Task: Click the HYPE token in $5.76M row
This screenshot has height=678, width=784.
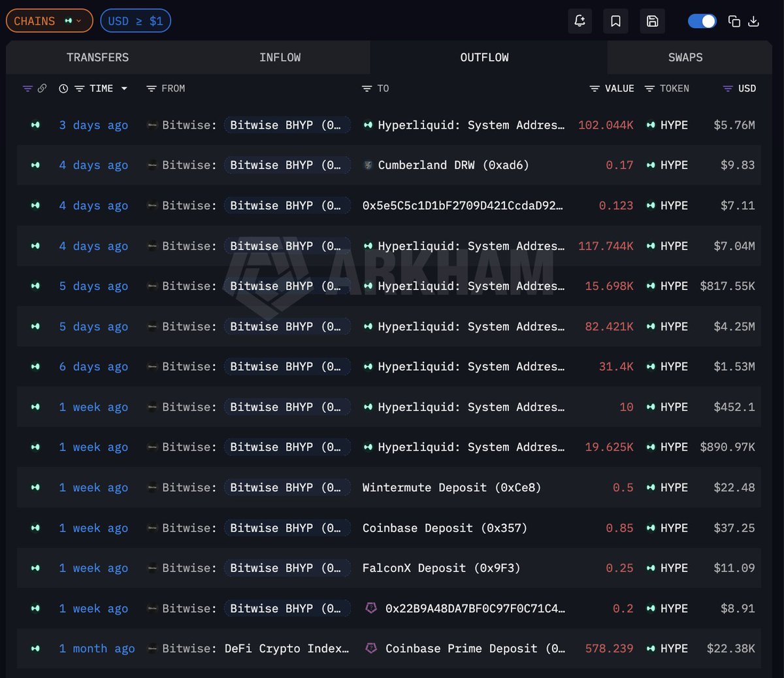Action: coord(674,125)
